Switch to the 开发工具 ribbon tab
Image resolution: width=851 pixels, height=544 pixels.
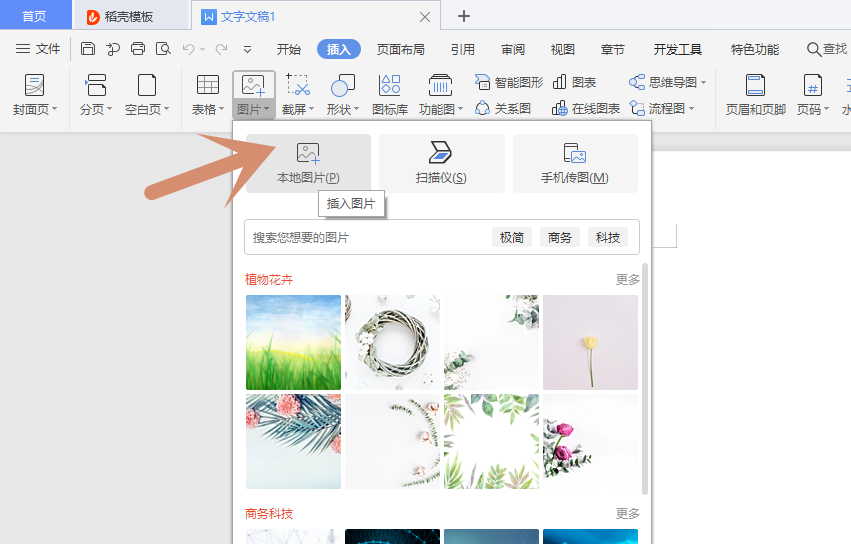coord(677,49)
